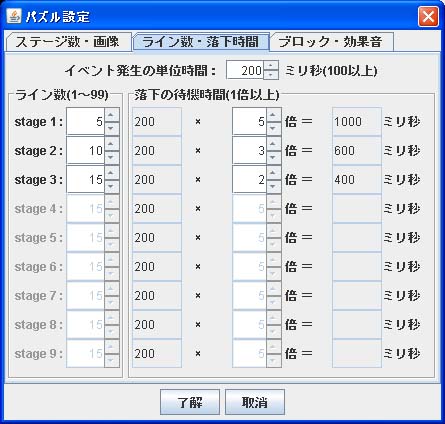
Task: Decrease event unit time spinner
Action: [x=271, y=75]
